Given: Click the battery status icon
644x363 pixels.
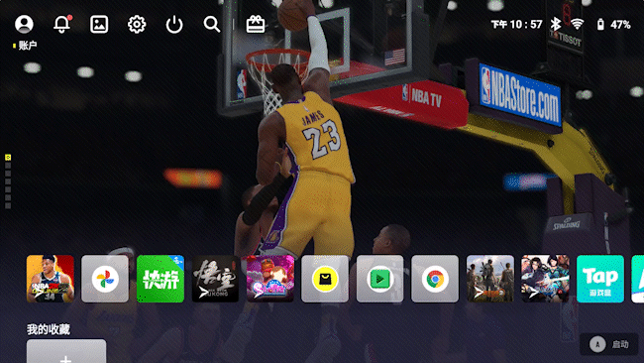Looking at the screenshot, I should pyautogui.click(x=600, y=24).
